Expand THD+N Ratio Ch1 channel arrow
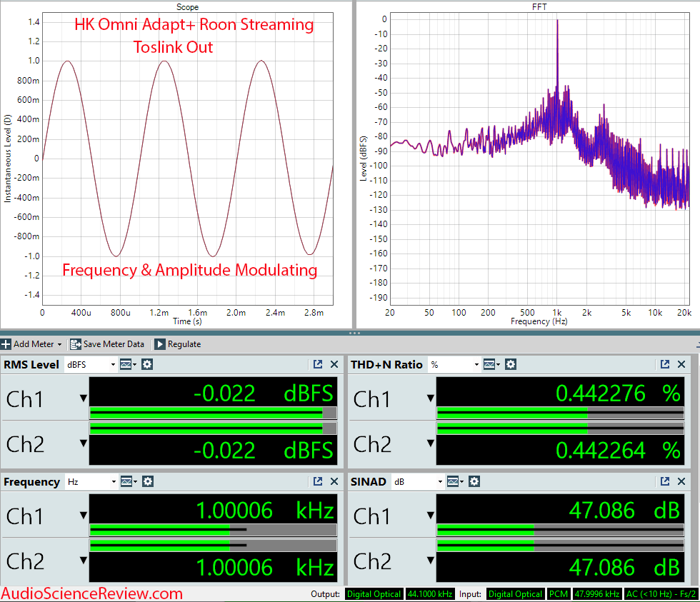The height and width of the screenshot is (602, 700). click(431, 398)
